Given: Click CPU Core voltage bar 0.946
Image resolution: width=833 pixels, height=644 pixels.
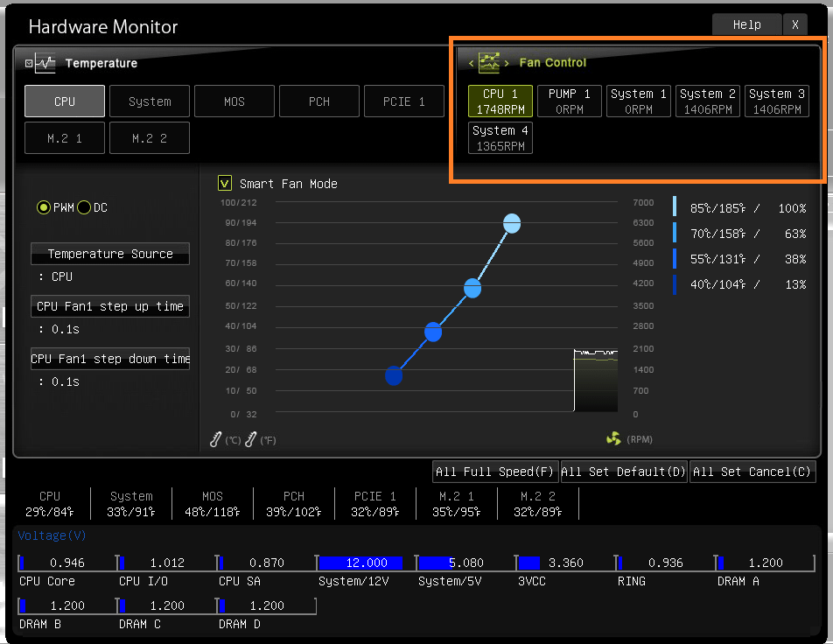Looking at the screenshot, I should pos(67,563).
